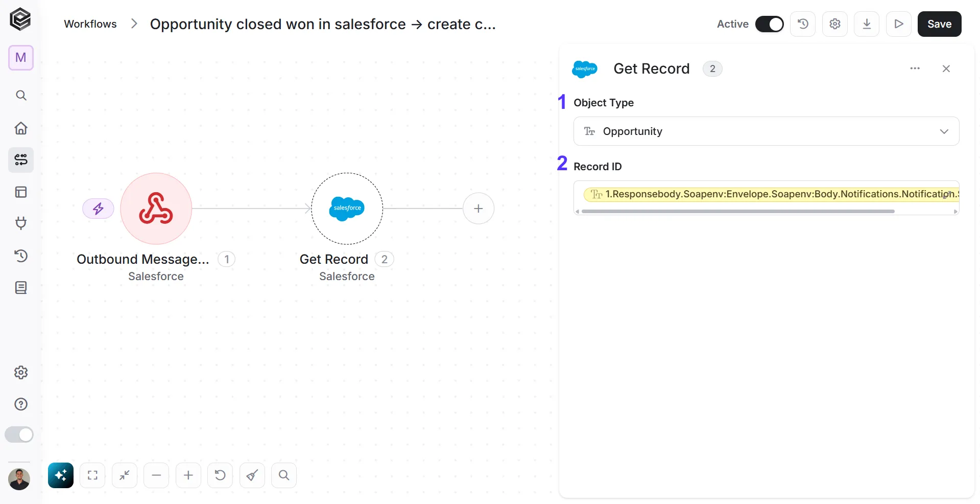
Task: Add a new step after Get Record
Action: click(x=479, y=209)
